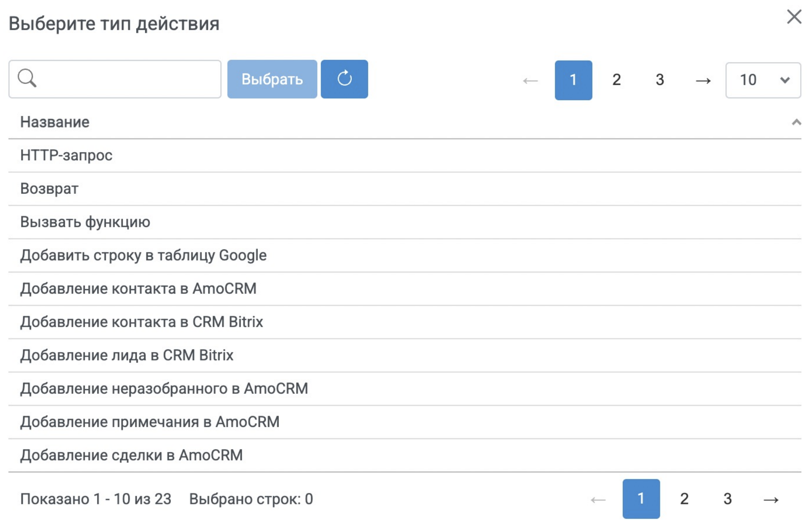Select Добавить строку в таблицу Google
The width and height of the screenshot is (812, 531).
143,255
